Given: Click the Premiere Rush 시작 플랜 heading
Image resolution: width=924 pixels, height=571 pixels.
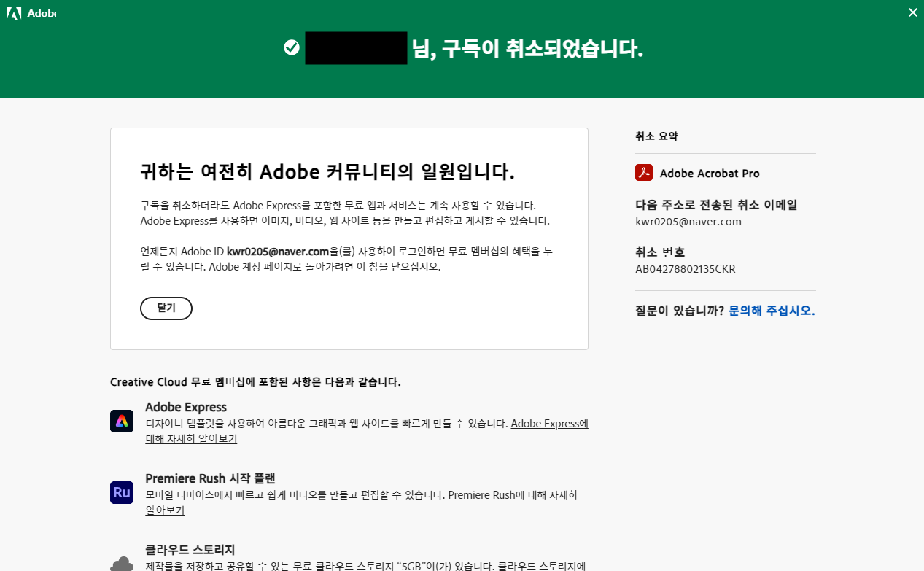Looking at the screenshot, I should click(210, 478).
